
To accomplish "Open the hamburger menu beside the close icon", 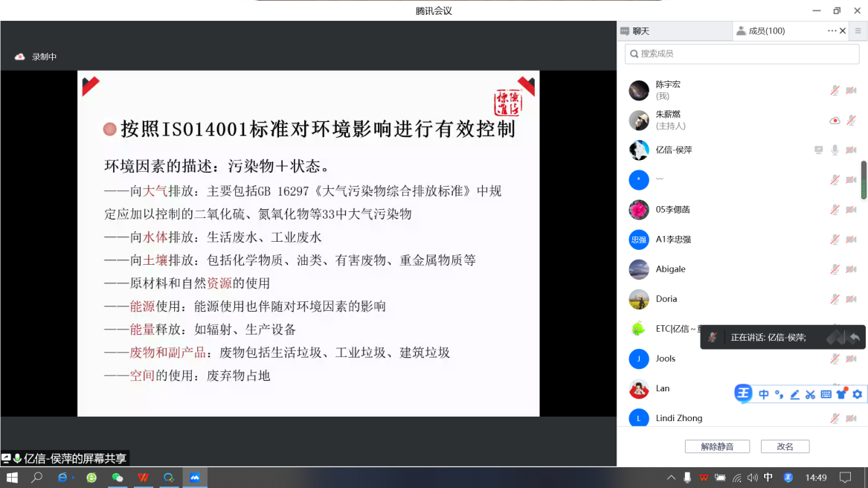I will 858,30.
